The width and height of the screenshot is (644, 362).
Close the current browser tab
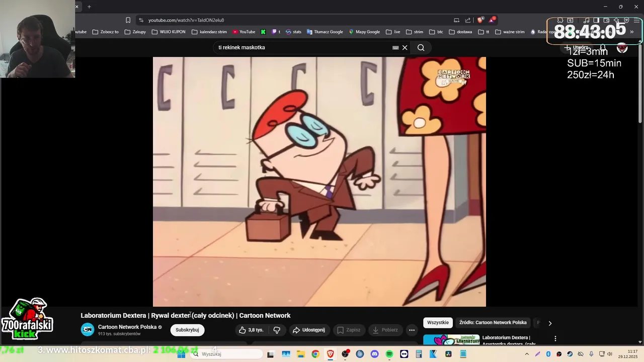tap(77, 7)
